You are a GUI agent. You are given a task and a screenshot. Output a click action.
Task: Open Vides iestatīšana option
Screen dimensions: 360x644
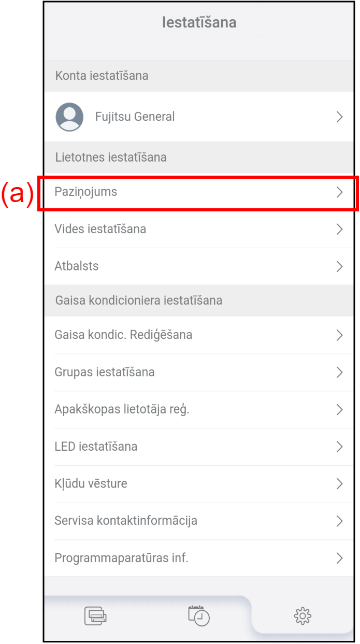[x=199, y=229]
